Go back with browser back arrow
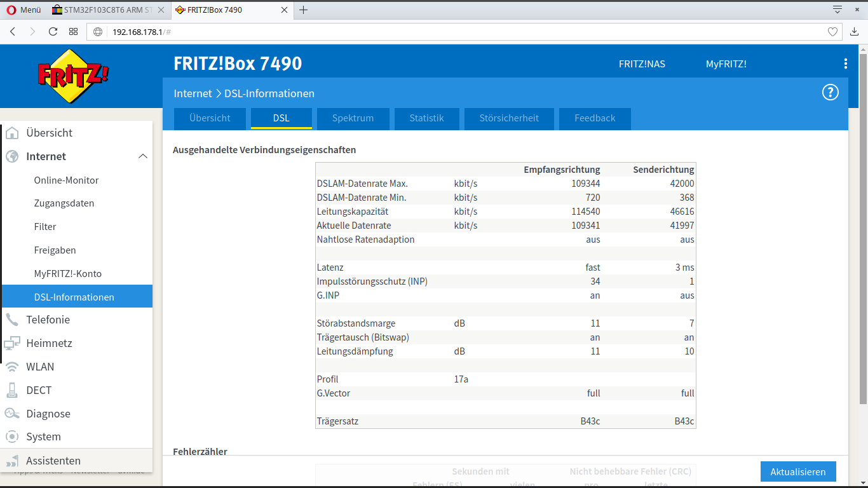The height and width of the screenshot is (488, 868). click(13, 32)
